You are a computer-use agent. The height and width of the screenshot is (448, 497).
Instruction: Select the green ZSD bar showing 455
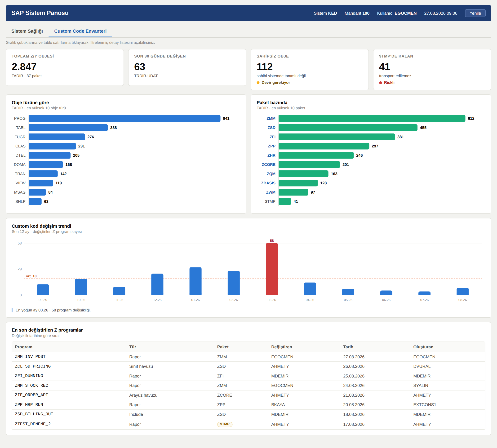(x=348, y=128)
